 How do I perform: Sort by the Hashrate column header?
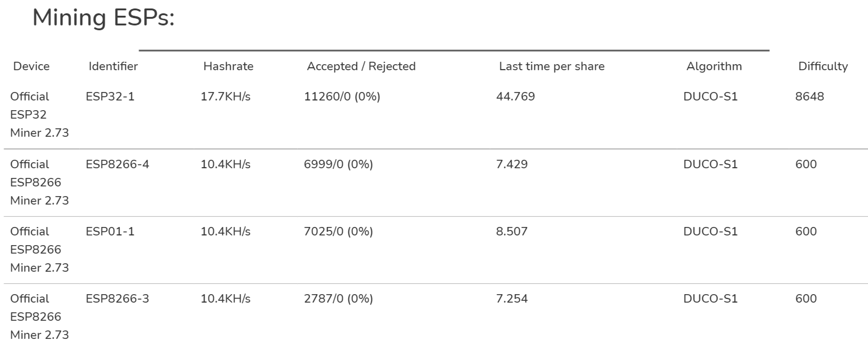[228, 67]
